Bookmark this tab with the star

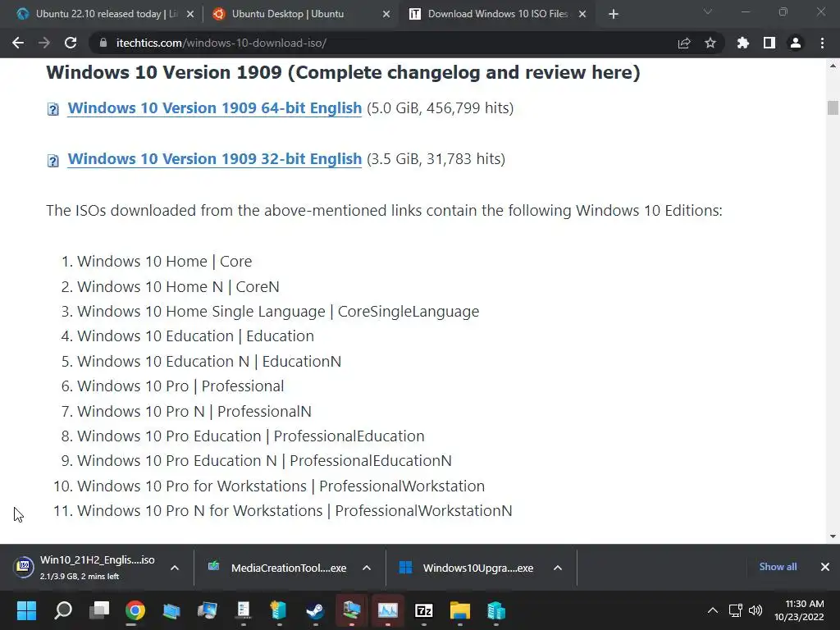(x=710, y=43)
